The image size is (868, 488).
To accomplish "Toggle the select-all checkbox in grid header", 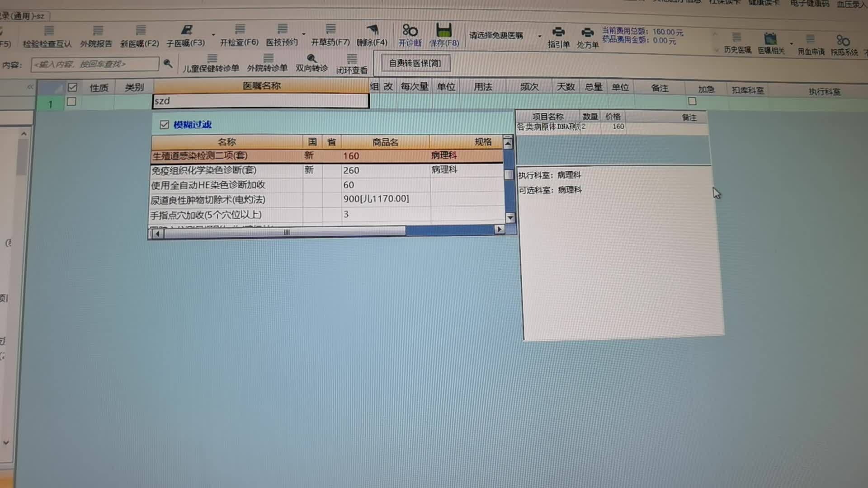I will coord(72,87).
